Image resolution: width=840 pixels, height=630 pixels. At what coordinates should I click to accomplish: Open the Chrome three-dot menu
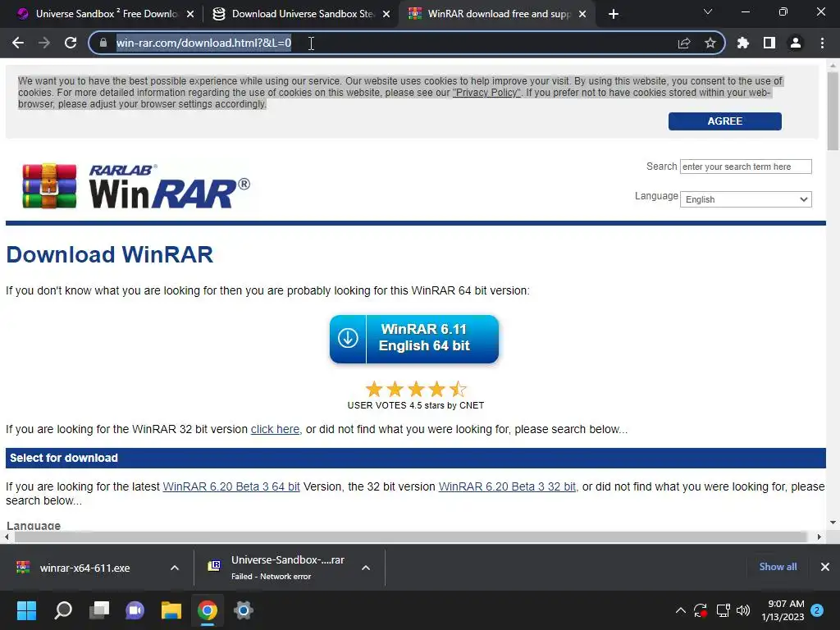[x=822, y=43]
